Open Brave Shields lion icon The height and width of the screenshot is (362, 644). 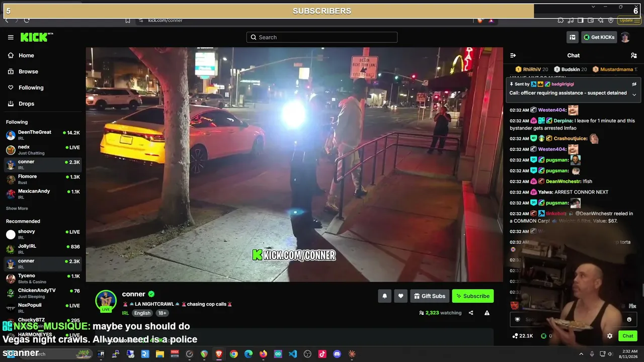[480, 20]
